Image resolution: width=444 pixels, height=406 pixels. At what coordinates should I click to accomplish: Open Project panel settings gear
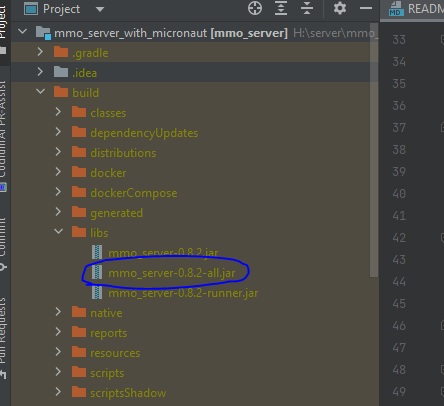click(x=340, y=8)
